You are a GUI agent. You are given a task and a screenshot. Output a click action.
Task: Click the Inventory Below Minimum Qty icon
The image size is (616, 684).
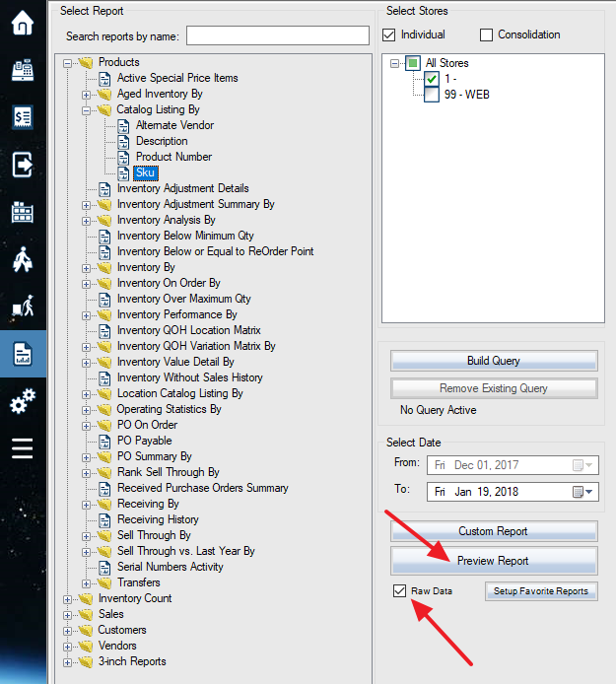pyautogui.click(x=104, y=237)
